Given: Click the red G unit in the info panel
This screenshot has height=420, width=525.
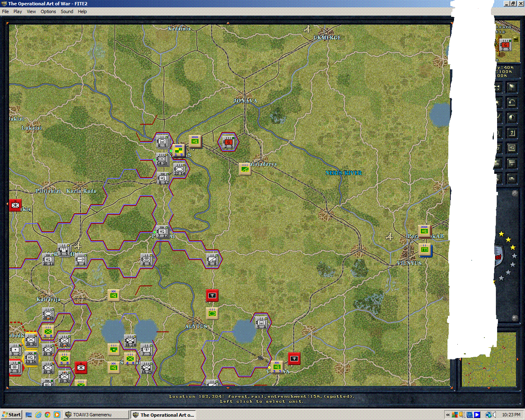Looking at the screenshot, I should (x=505, y=45).
